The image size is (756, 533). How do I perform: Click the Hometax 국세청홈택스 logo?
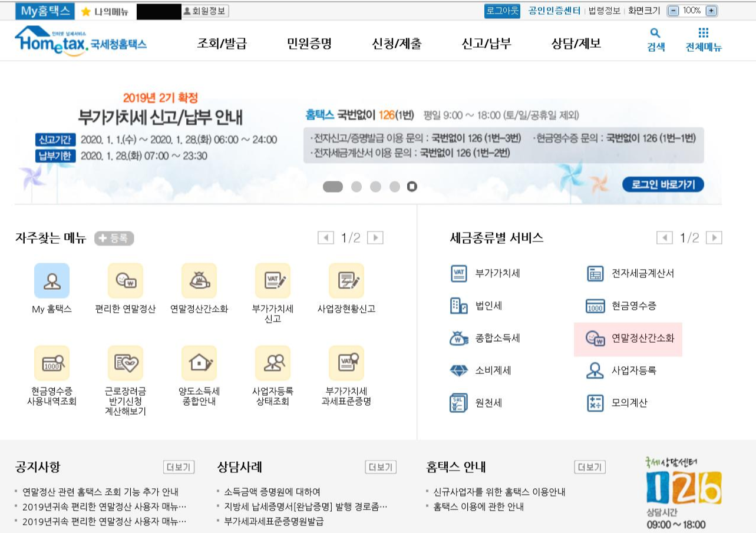(81, 41)
